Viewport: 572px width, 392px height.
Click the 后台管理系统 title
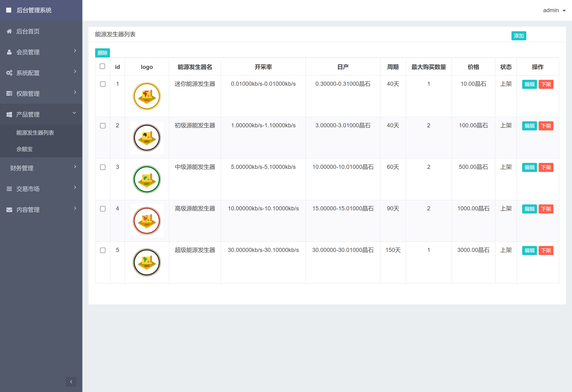pyautogui.click(x=34, y=10)
